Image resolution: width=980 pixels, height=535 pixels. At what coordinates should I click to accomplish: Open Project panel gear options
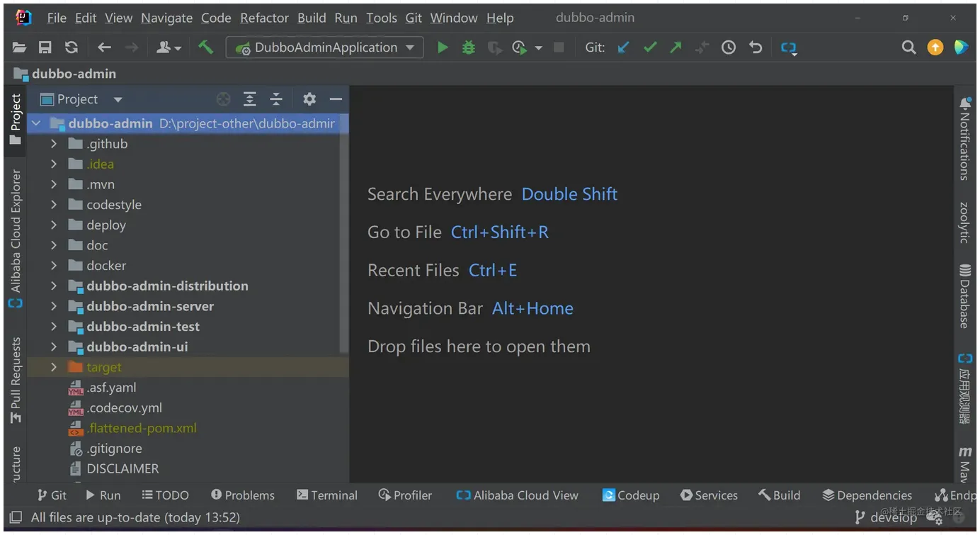click(309, 99)
